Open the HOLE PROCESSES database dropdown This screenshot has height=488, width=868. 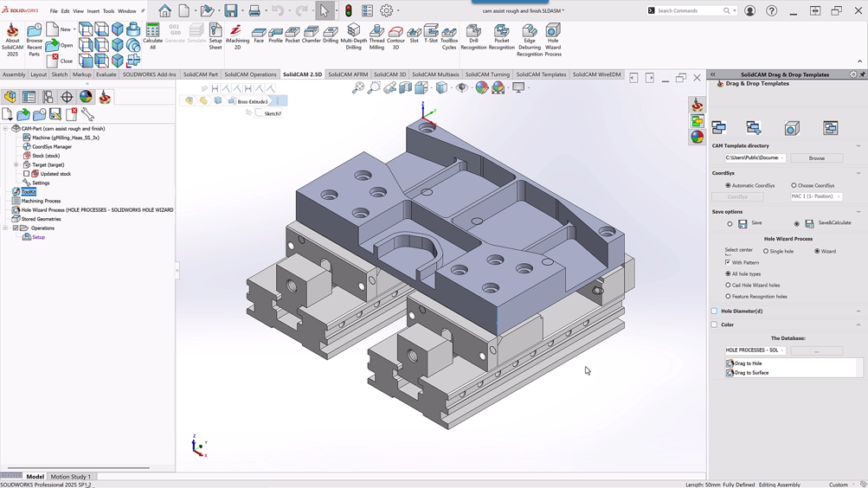782,350
